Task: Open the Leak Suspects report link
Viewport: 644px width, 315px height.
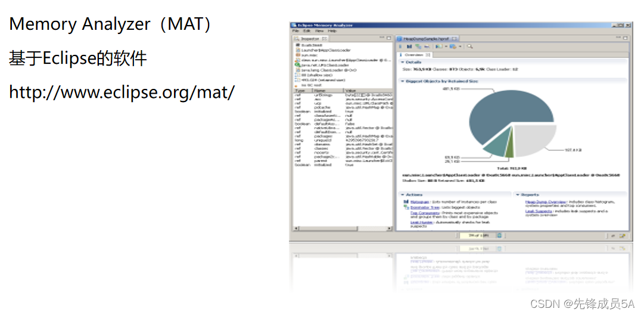Action: tap(539, 211)
